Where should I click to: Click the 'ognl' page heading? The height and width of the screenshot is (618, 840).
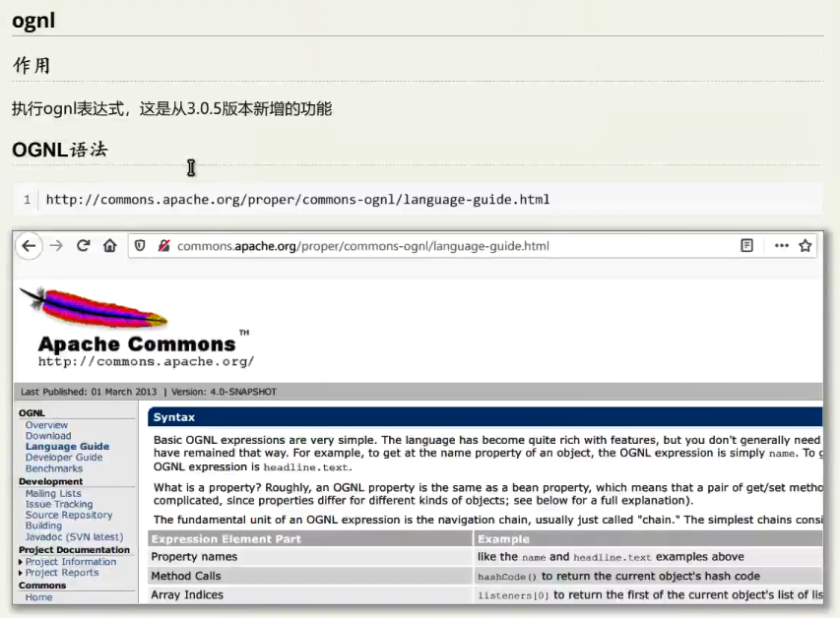tap(33, 21)
